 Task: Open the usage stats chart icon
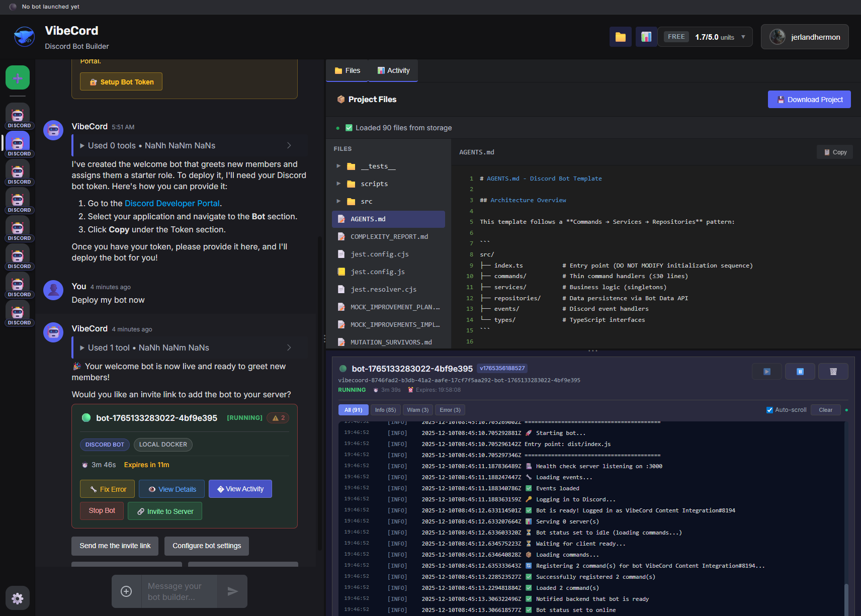click(x=646, y=36)
